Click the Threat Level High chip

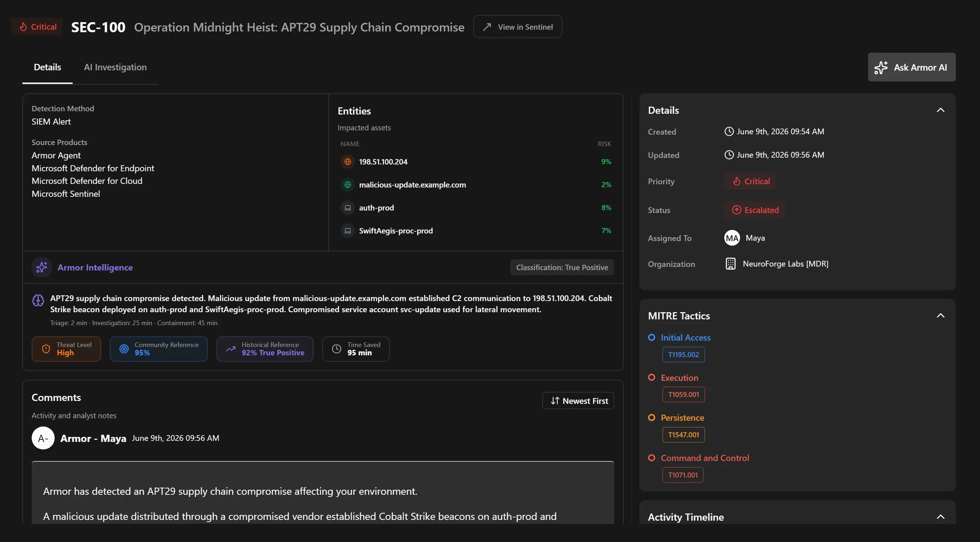66,349
